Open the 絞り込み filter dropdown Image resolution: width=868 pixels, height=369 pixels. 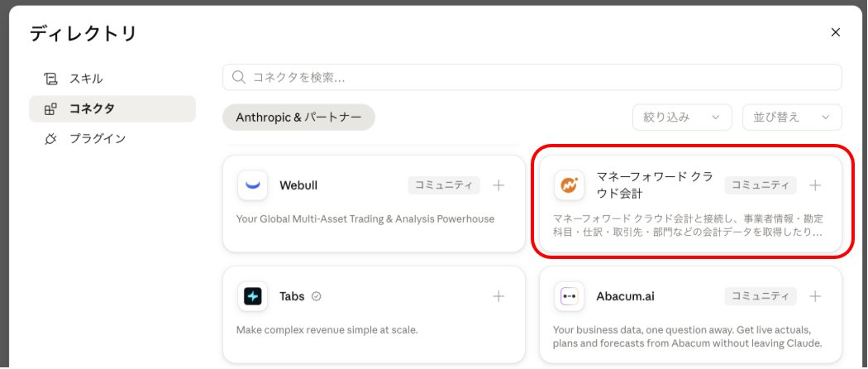point(682,117)
